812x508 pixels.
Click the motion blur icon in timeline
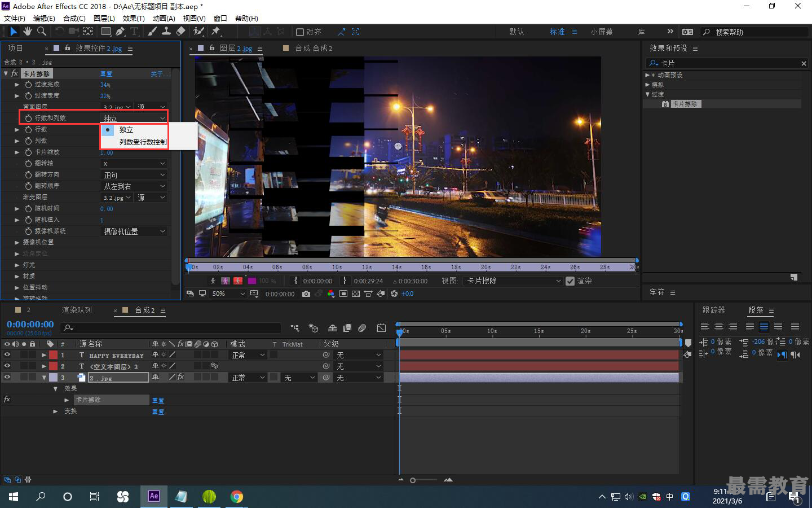pyautogui.click(x=362, y=328)
